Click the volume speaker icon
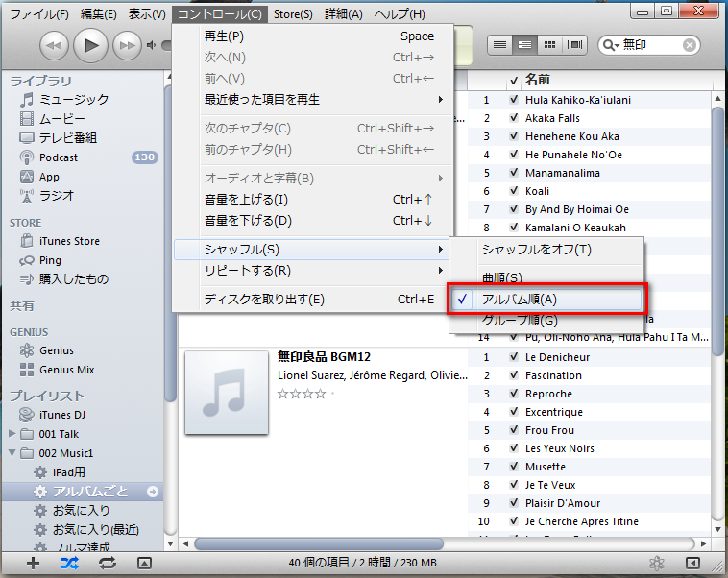728x578 pixels. (151, 45)
